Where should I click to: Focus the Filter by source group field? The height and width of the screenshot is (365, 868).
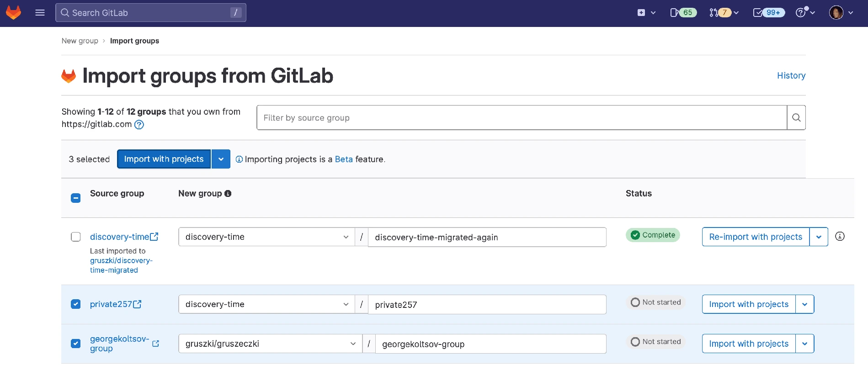point(522,117)
